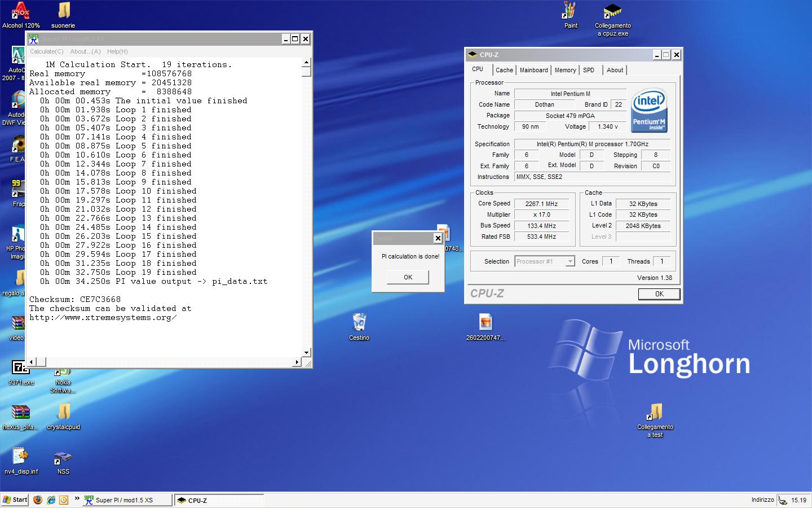Select the CPU tab in CPU-Z
Screen dimensions: 812x508
pos(479,69)
